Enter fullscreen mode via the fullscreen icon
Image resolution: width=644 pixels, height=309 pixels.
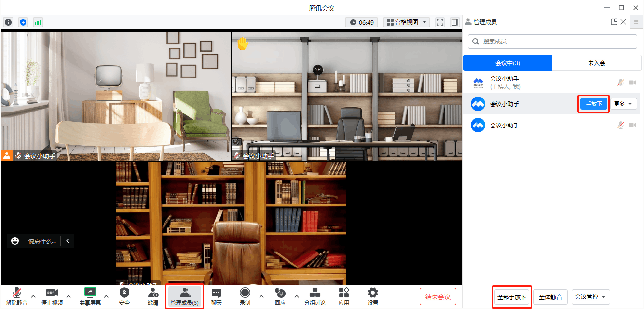tap(439, 22)
